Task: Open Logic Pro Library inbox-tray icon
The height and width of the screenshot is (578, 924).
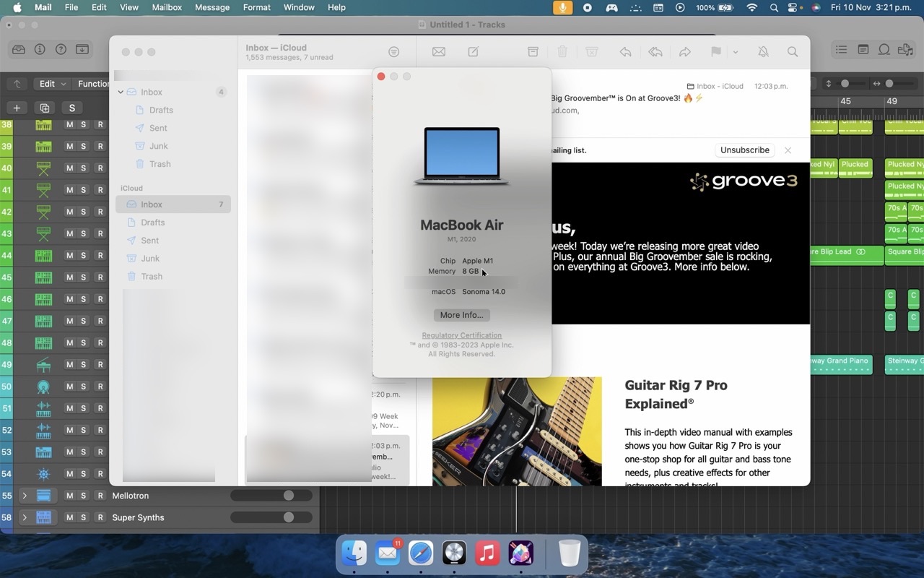Action: click(19, 49)
